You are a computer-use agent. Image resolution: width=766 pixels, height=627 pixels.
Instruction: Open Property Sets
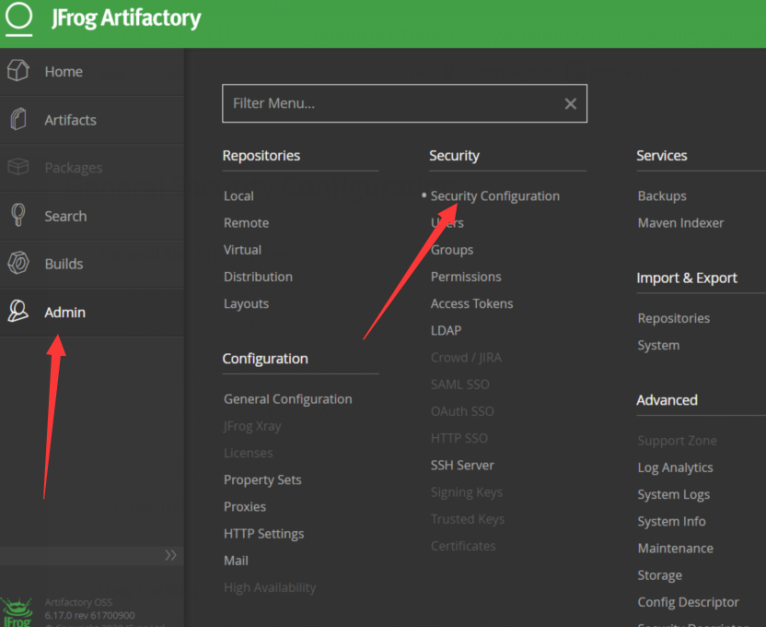[262, 480]
